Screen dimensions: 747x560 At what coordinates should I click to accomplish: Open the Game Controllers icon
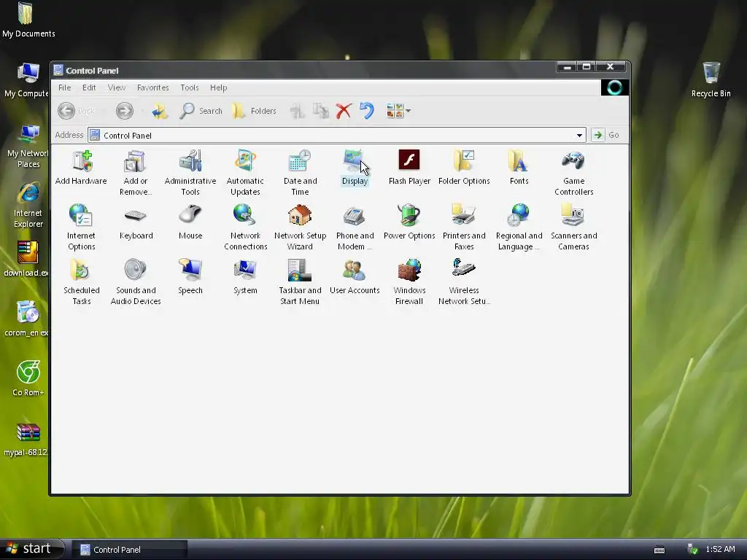pyautogui.click(x=573, y=161)
